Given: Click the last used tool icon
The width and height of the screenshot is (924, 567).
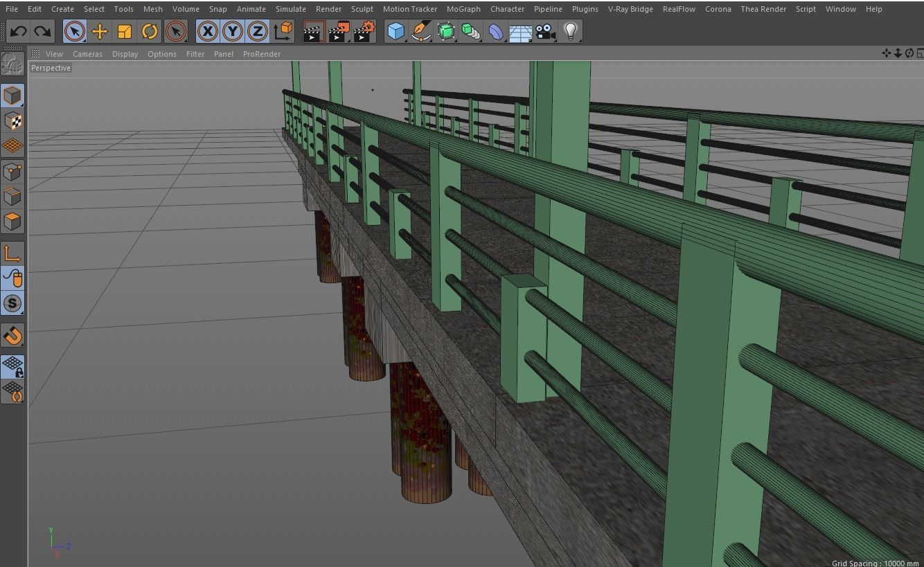Looking at the screenshot, I should (176, 31).
